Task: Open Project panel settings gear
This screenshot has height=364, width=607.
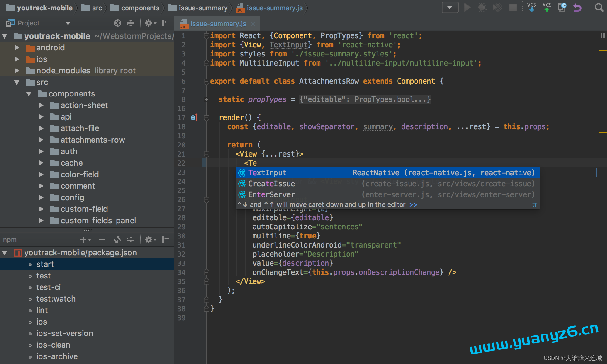Action: (150, 23)
